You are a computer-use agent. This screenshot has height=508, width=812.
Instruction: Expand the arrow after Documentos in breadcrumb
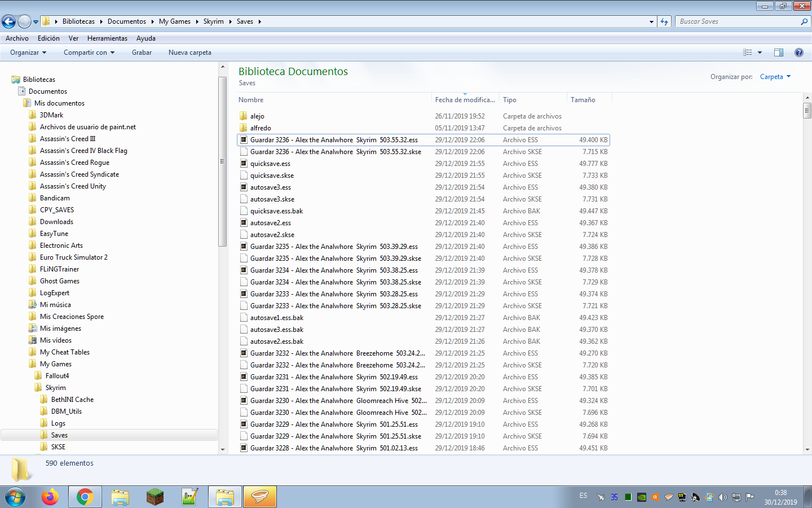(x=152, y=21)
